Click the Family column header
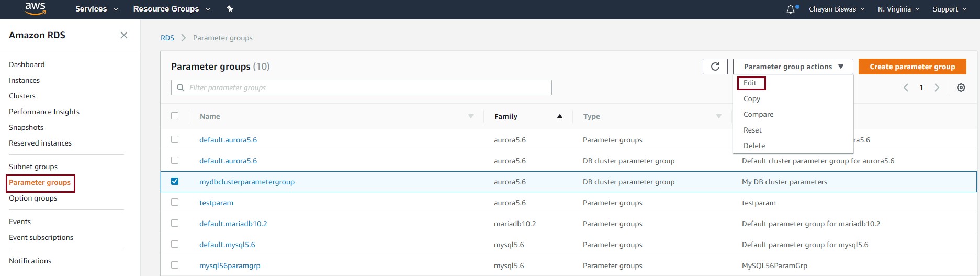Image resolution: width=980 pixels, height=276 pixels. [x=505, y=116]
